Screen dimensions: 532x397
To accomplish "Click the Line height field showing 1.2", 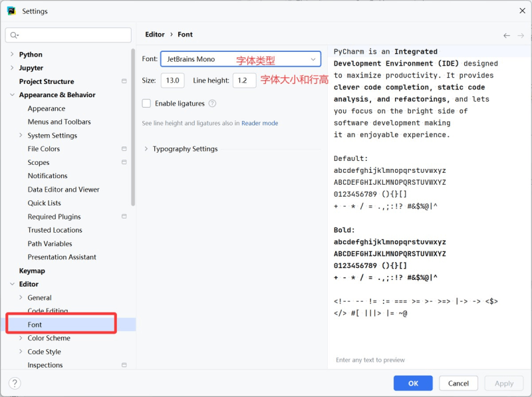I will [244, 80].
